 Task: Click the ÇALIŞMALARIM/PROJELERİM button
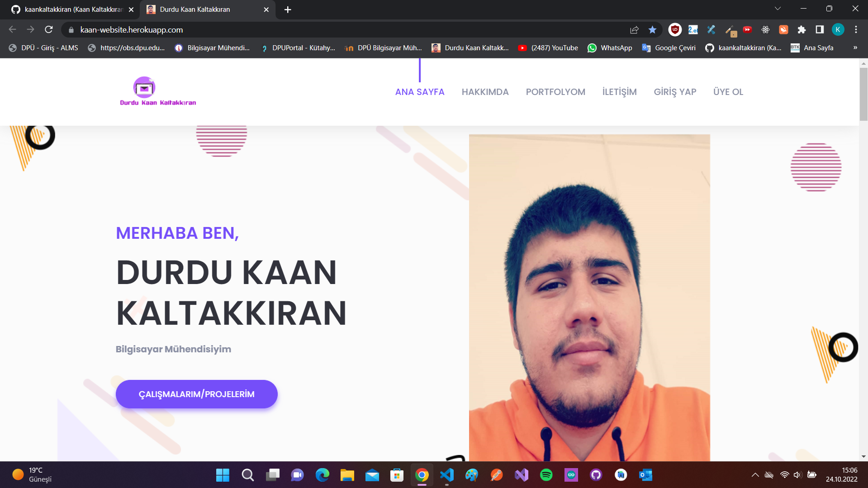pos(196,394)
